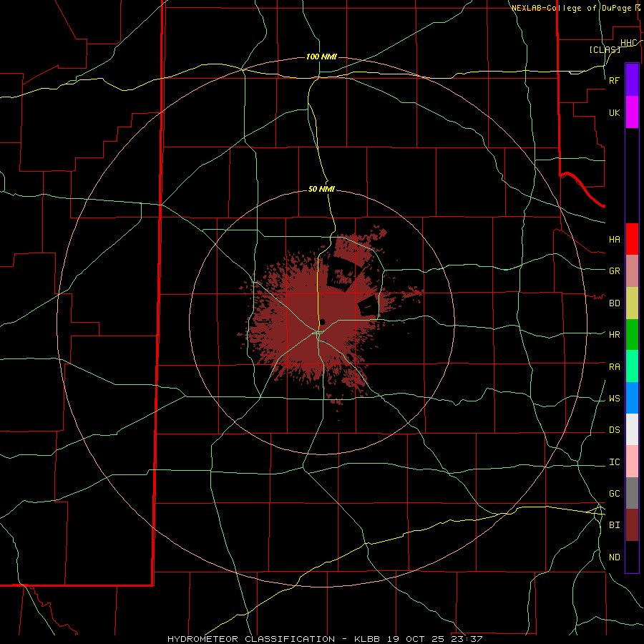
Task: Click the RF purple legend swatch
Action: (x=632, y=80)
